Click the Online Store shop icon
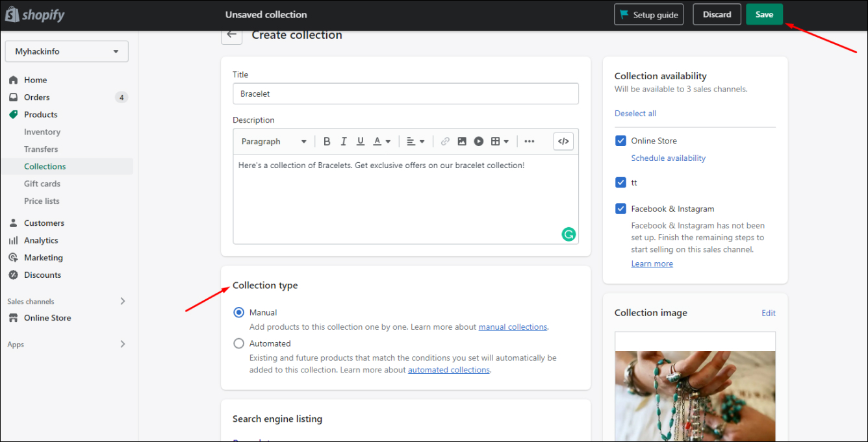868x442 pixels. tap(13, 318)
